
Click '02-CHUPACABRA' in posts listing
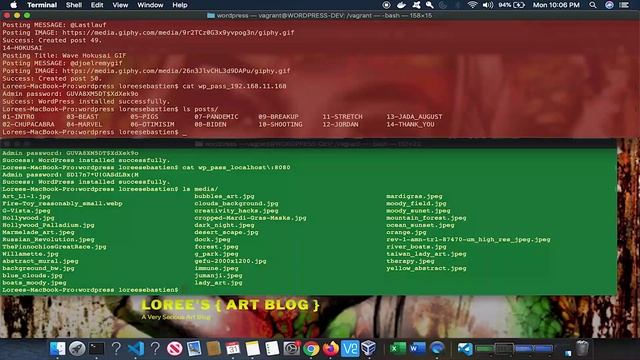[28, 124]
